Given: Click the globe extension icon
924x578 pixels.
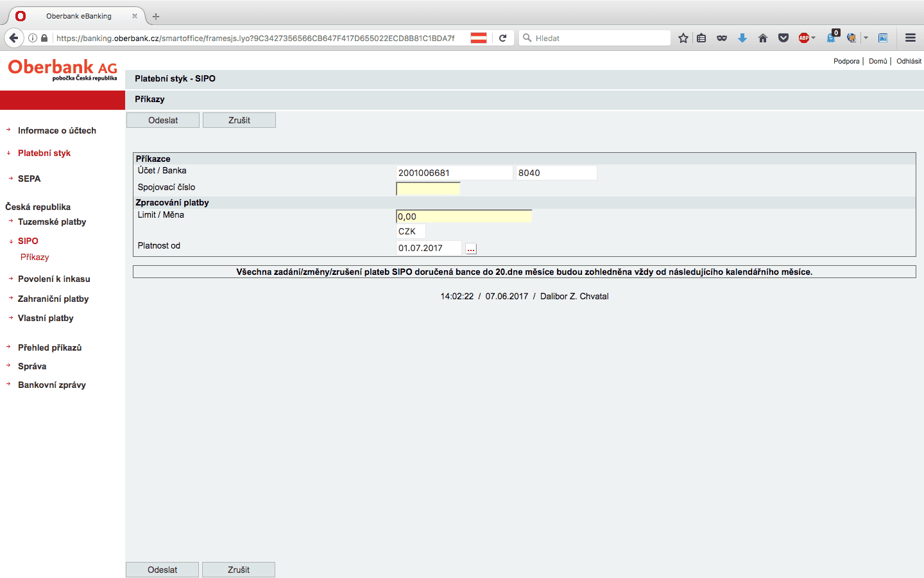Looking at the screenshot, I should click(851, 38).
